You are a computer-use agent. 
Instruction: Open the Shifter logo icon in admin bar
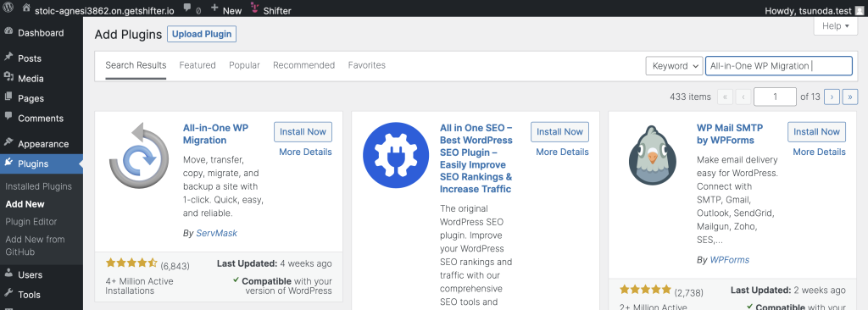point(254,8)
